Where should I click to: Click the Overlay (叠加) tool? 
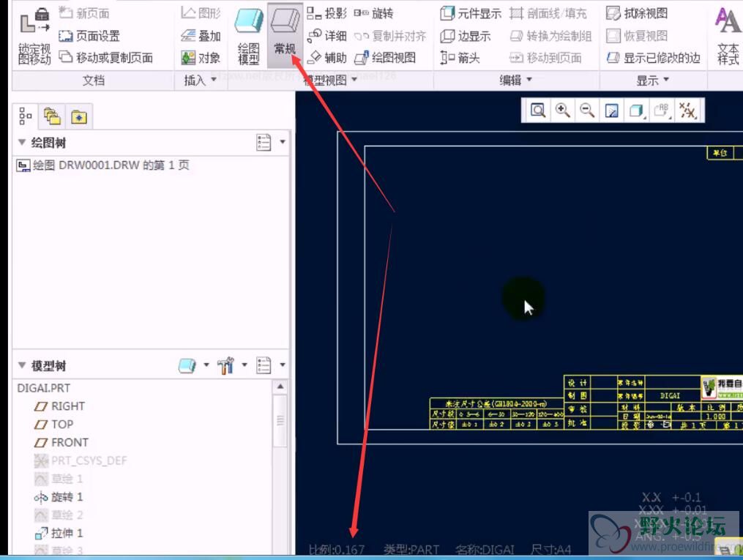pos(201,36)
